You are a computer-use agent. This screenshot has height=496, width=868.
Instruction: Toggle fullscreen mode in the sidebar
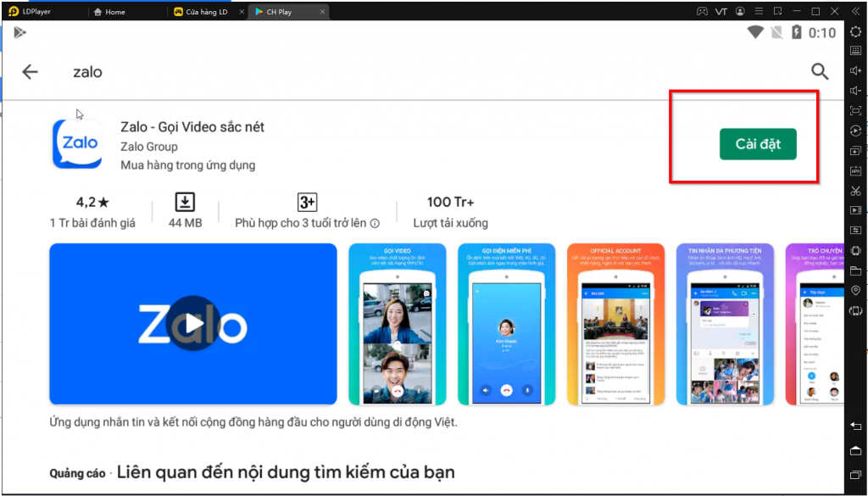coord(856,111)
